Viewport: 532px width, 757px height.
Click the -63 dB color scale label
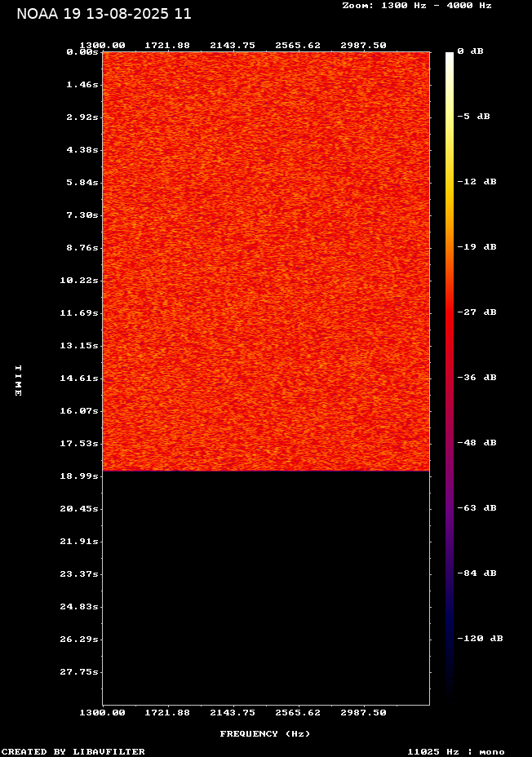click(x=477, y=508)
